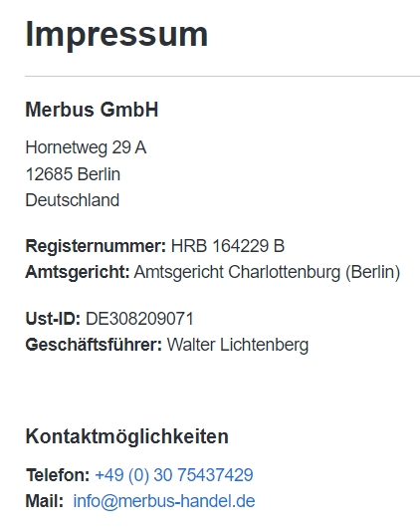The height and width of the screenshot is (530, 420).
Task: Click the Deutschland country text
Action: pyautogui.click(x=73, y=200)
